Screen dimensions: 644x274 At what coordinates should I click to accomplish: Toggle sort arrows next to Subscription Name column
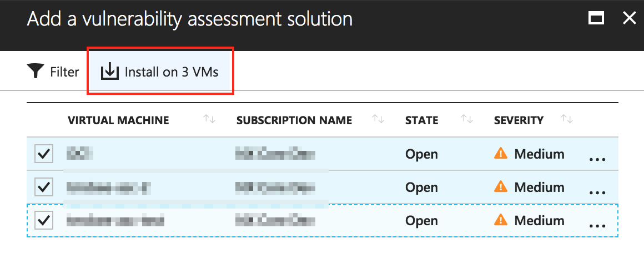[378, 119]
